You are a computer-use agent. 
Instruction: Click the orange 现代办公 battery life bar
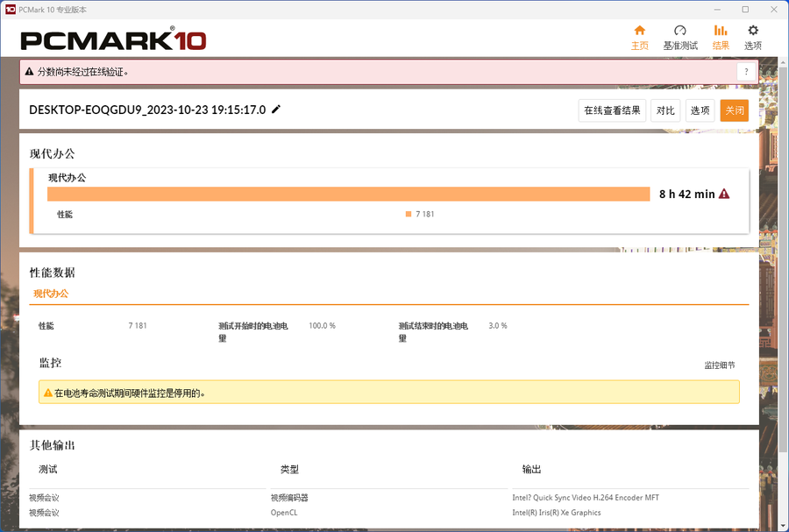pyautogui.click(x=349, y=194)
